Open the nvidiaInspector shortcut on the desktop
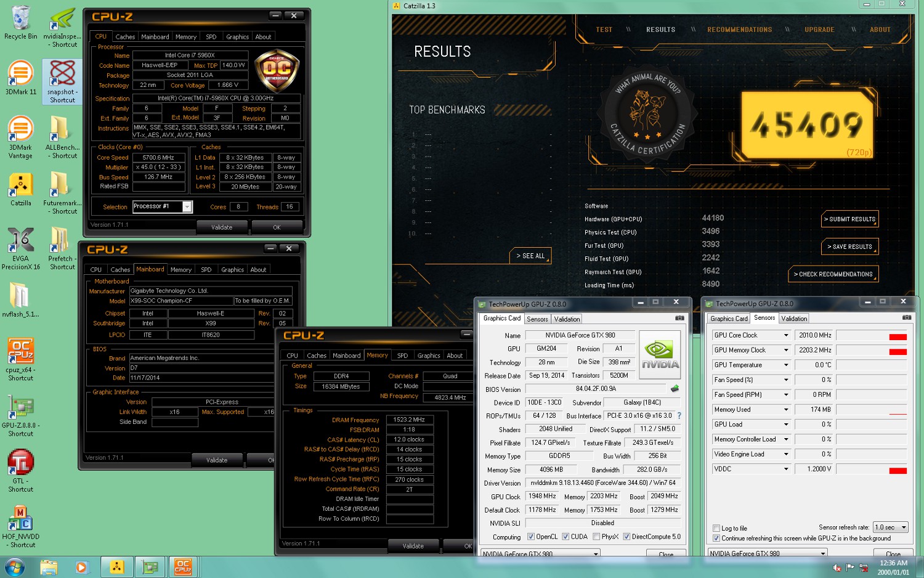This screenshot has height=578, width=924. pos(62,27)
